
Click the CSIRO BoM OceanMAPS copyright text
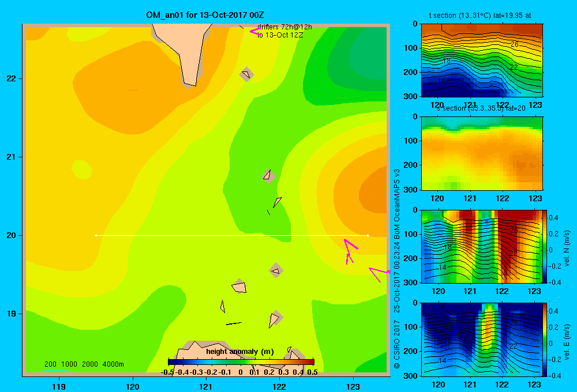pos(397,269)
